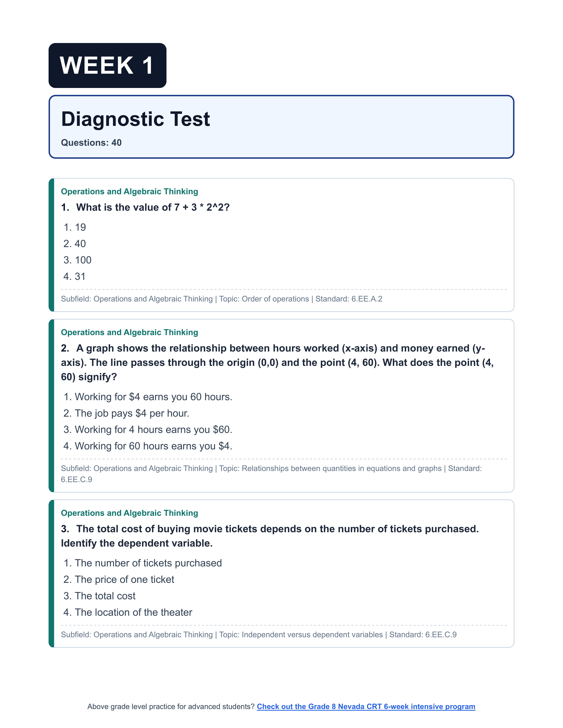Choose answer option "40" in question 1
This screenshot has height=728, width=563.
point(80,244)
